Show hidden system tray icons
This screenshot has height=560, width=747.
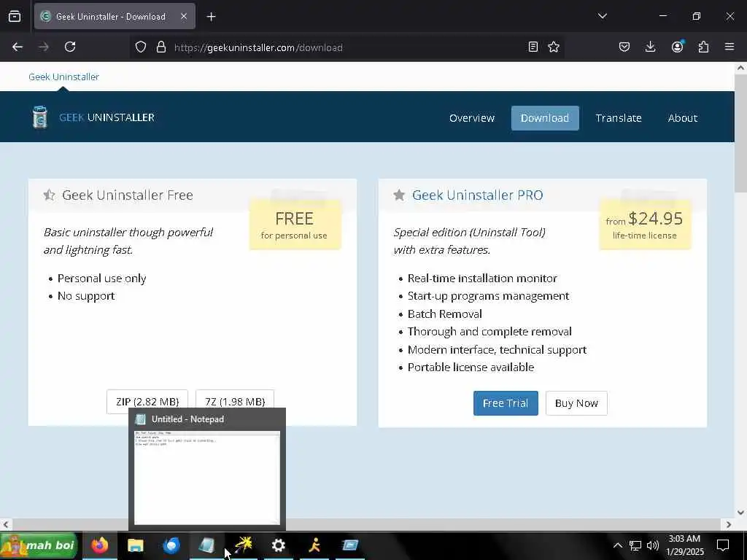point(617,545)
